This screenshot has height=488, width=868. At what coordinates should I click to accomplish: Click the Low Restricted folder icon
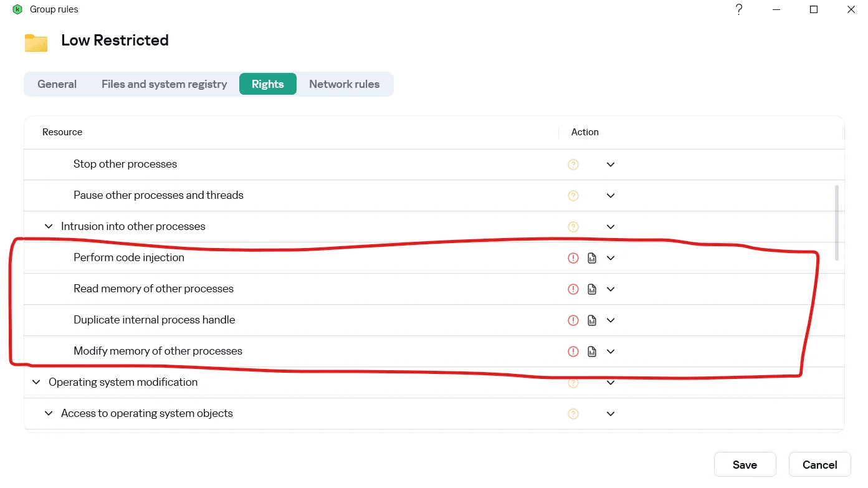[x=36, y=42]
